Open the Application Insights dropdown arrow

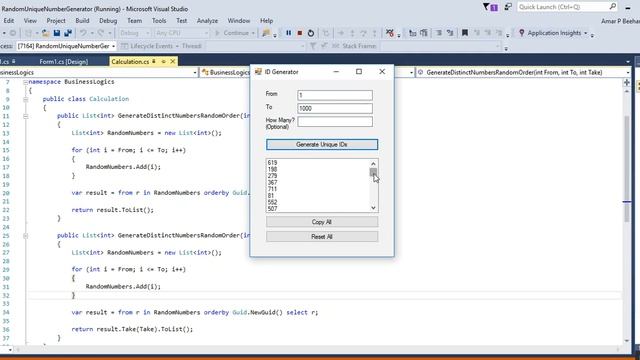pyautogui.click(x=586, y=33)
